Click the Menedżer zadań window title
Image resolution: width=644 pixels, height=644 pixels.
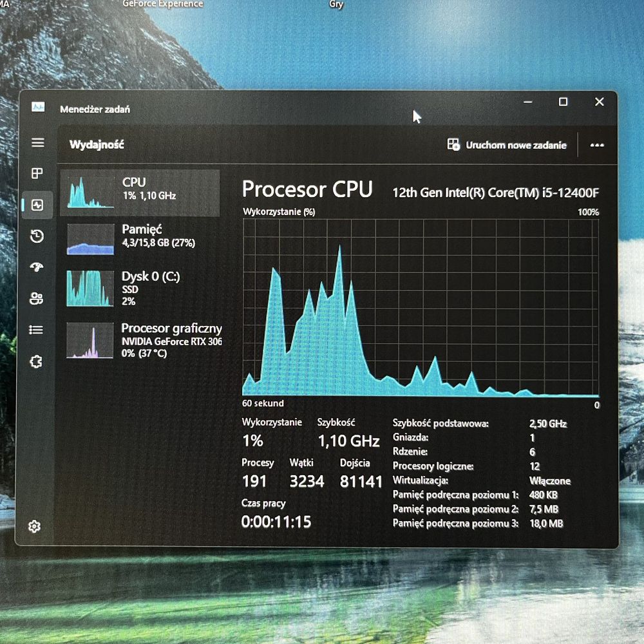[x=95, y=109]
